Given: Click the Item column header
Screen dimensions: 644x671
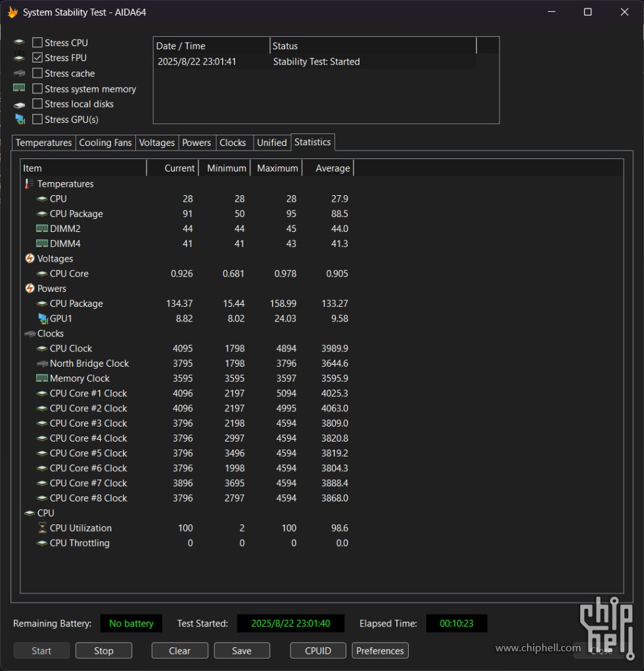Looking at the screenshot, I should click(x=83, y=168).
